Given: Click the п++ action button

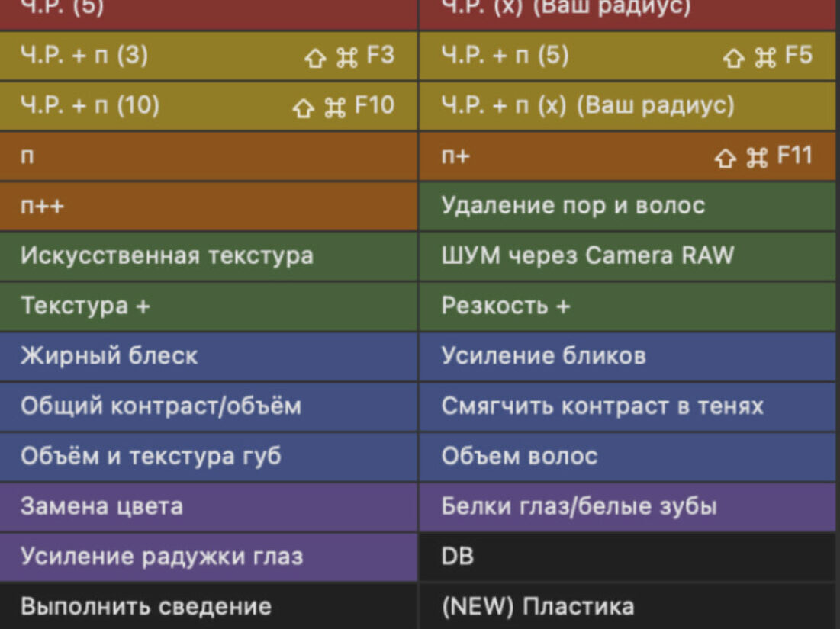Looking at the screenshot, I should point(208,207).
